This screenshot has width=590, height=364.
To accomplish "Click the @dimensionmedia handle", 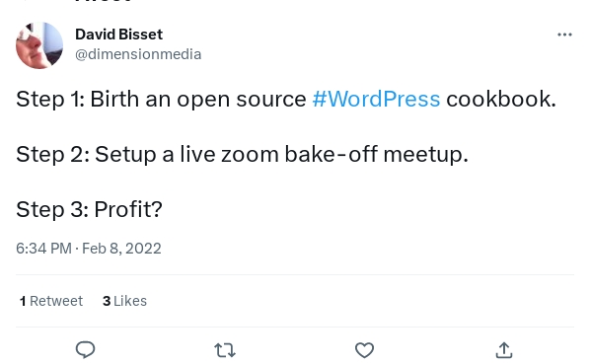I will tap(138, 54).
